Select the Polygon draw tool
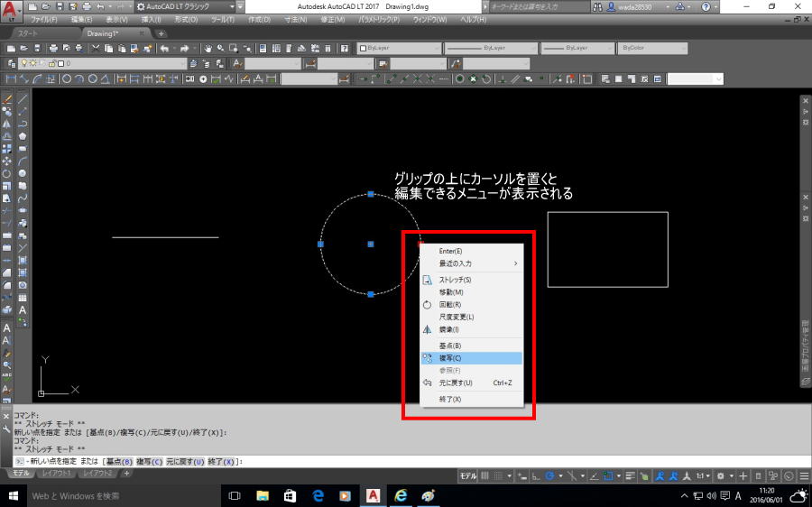 coord(23,136)
